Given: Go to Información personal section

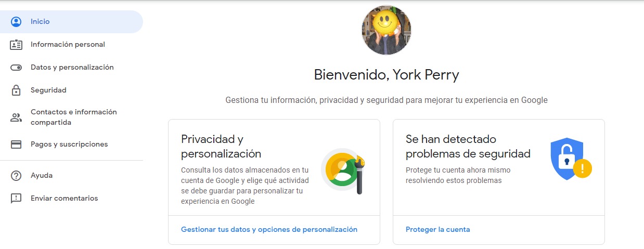Looking at the screenshot, I should coord(71,45).
